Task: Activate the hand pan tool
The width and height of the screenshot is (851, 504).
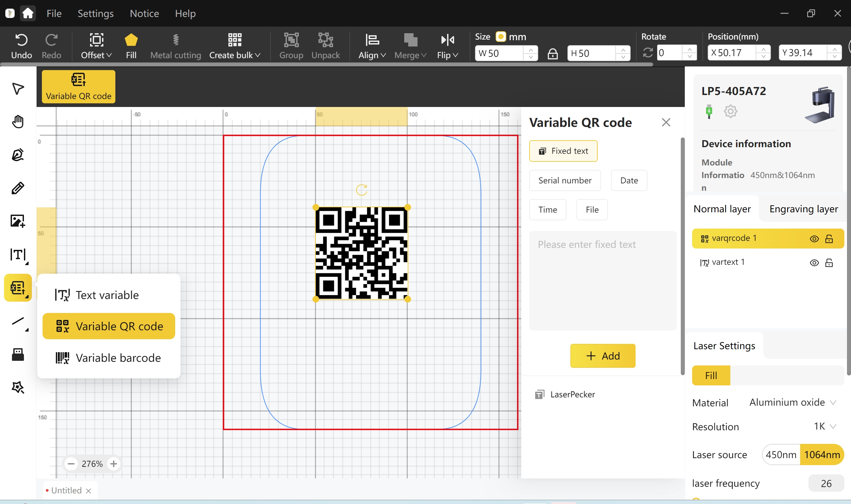Action: coord(18,121)
